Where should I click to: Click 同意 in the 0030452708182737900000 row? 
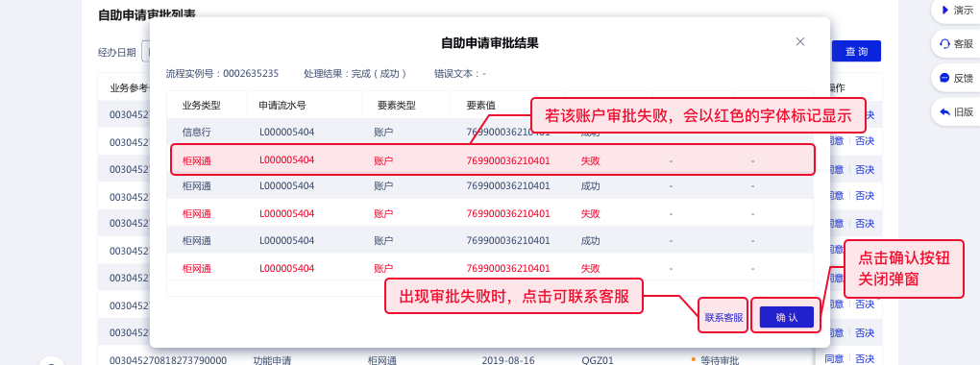[834, 359]
